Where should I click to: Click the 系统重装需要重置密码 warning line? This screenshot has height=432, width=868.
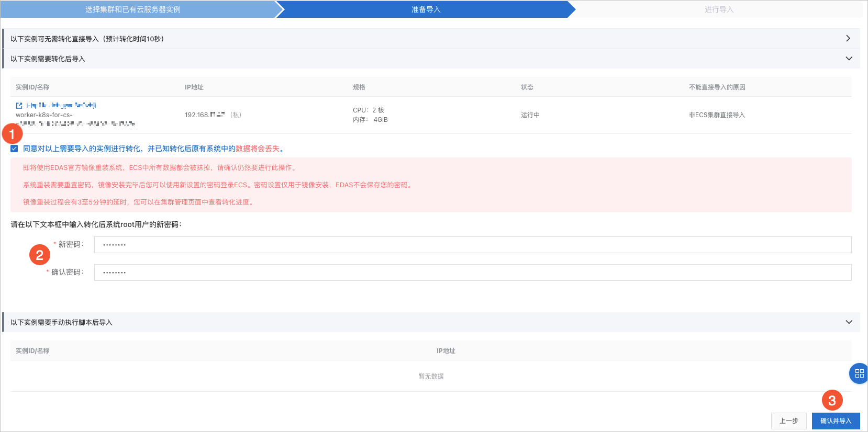click(x=218, y=185)
